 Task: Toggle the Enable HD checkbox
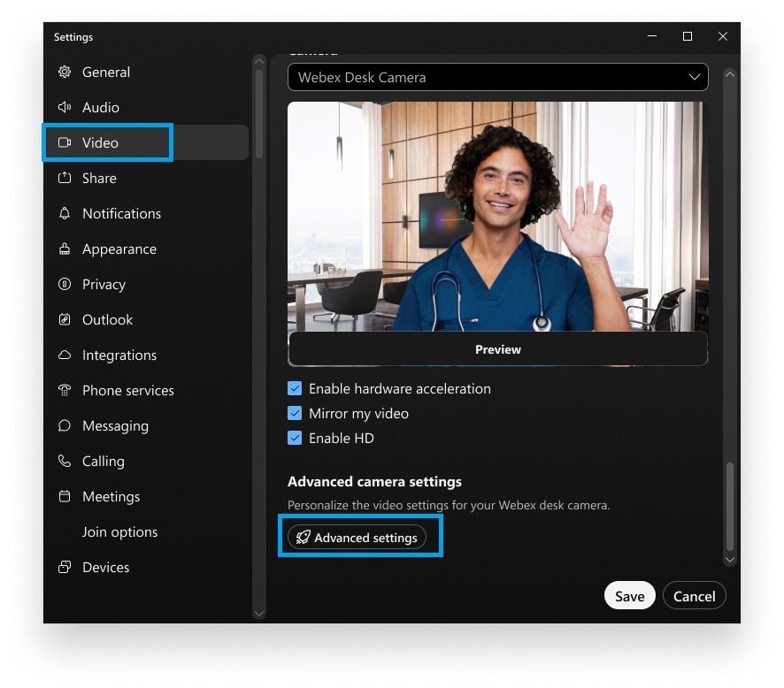click(295, 438)
